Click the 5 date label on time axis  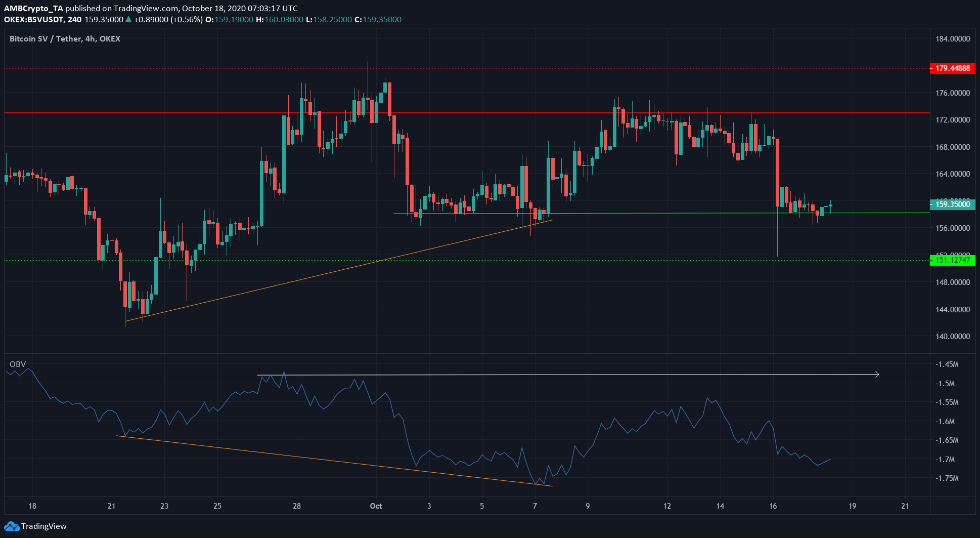point(482,506)
